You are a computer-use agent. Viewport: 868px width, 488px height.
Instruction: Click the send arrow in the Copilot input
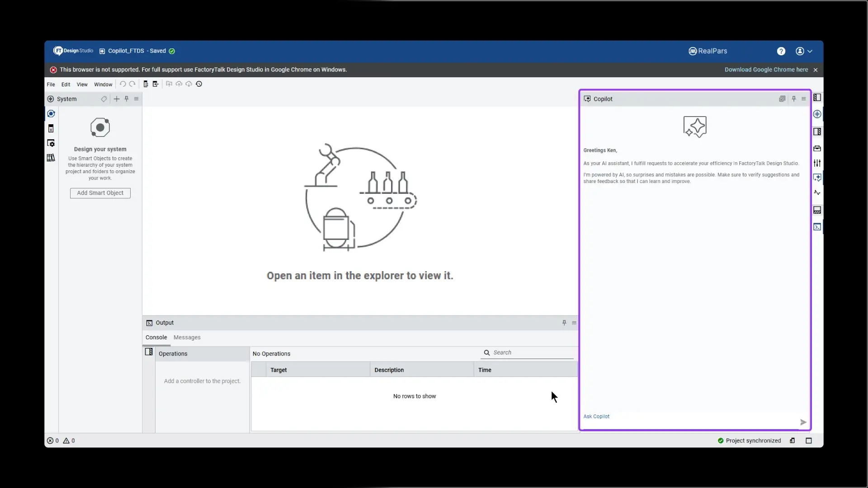(803, 422)
